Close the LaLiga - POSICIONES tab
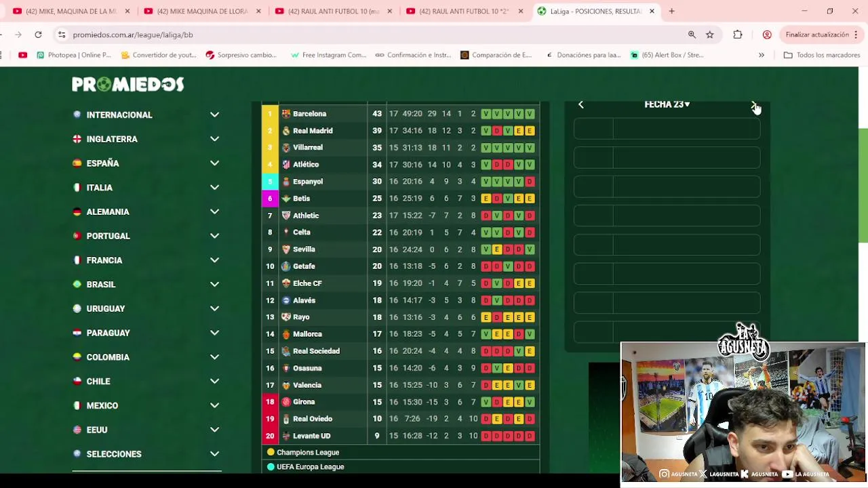 pos(652,11)
